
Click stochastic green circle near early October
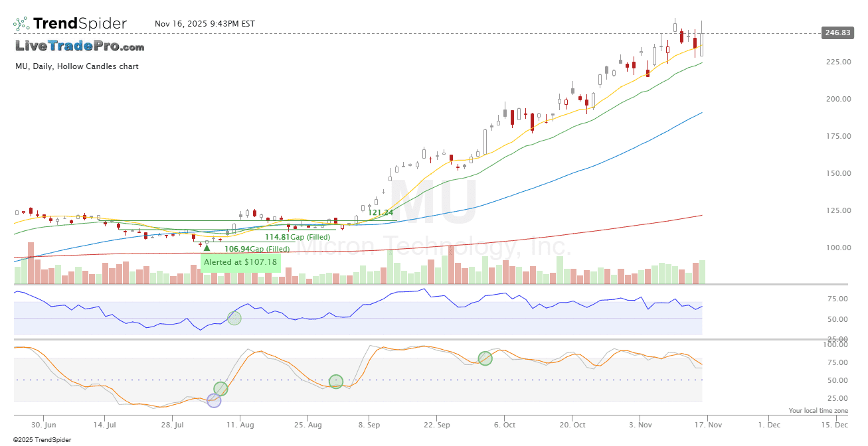485,358
